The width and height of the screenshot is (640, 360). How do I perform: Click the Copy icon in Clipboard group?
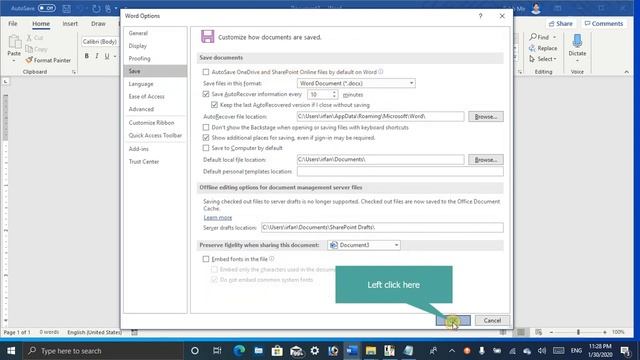click(29, 49)
